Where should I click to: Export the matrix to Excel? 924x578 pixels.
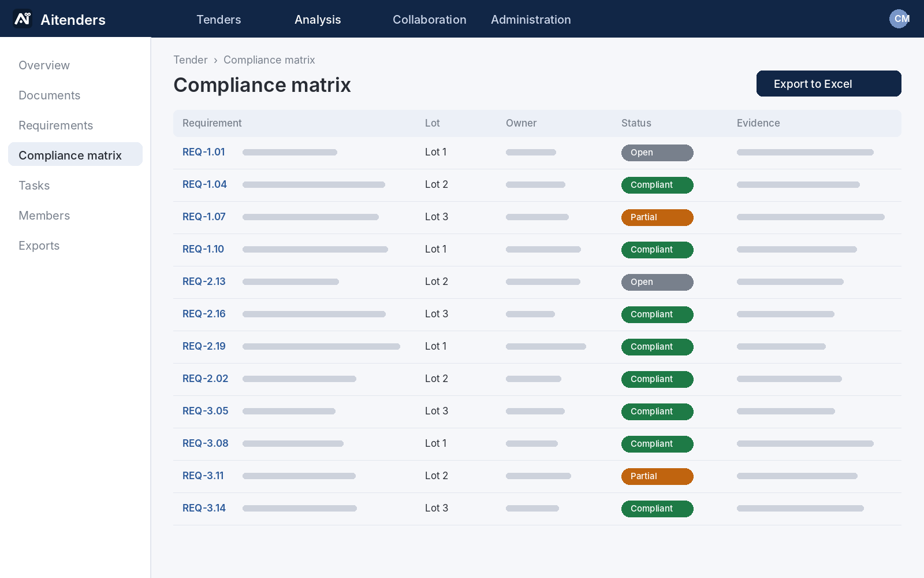coord(829,84)
